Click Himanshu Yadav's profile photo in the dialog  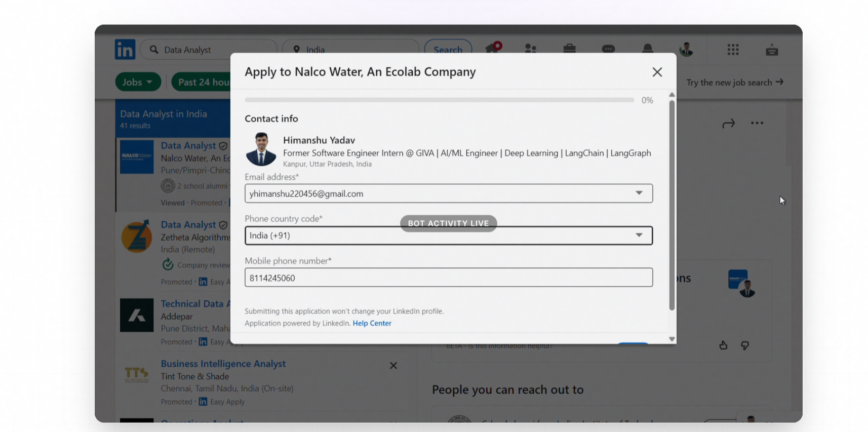pos(261,149)
